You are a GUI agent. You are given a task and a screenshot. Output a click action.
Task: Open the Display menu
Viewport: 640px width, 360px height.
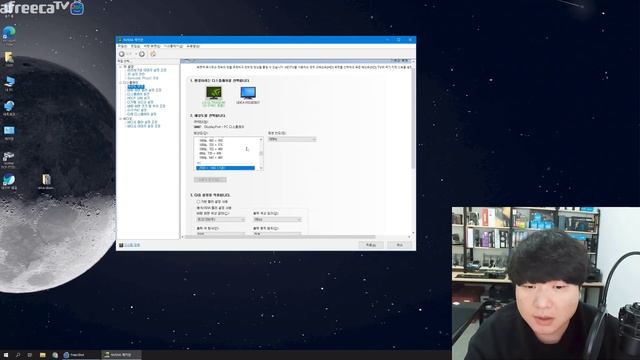coord(173,47)
